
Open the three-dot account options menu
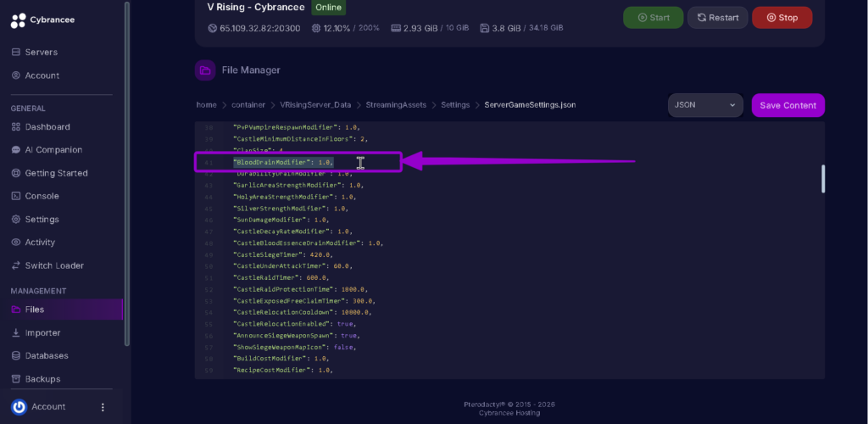pos(103,407)
